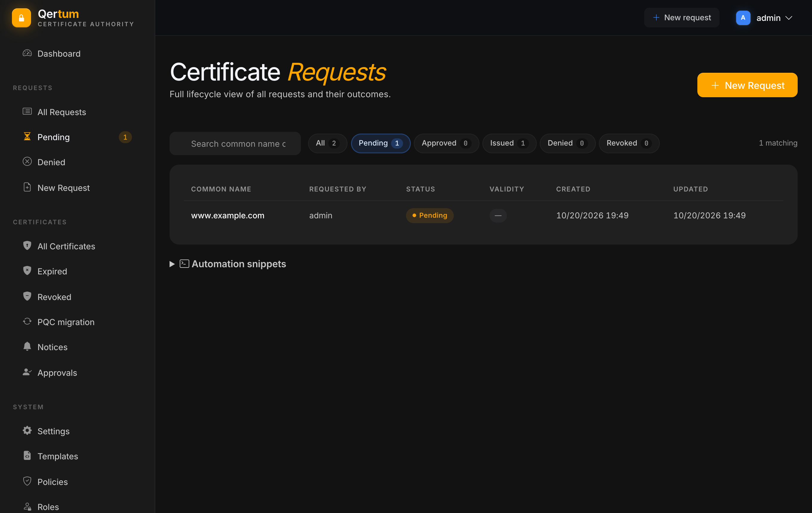Open the admin user dropdown chevron
Image resolution: width=812 pixels, height=513 pixels.
tap(789, 18)
